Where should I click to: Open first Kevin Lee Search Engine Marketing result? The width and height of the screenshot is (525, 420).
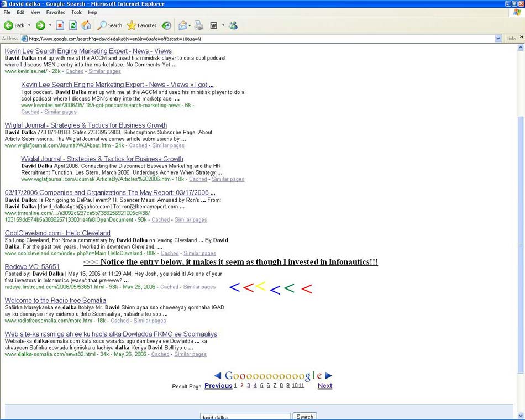(x=88, y=51)
